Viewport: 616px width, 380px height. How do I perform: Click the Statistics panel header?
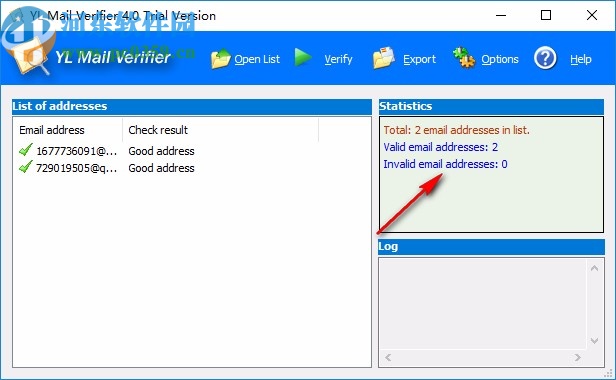491,106
